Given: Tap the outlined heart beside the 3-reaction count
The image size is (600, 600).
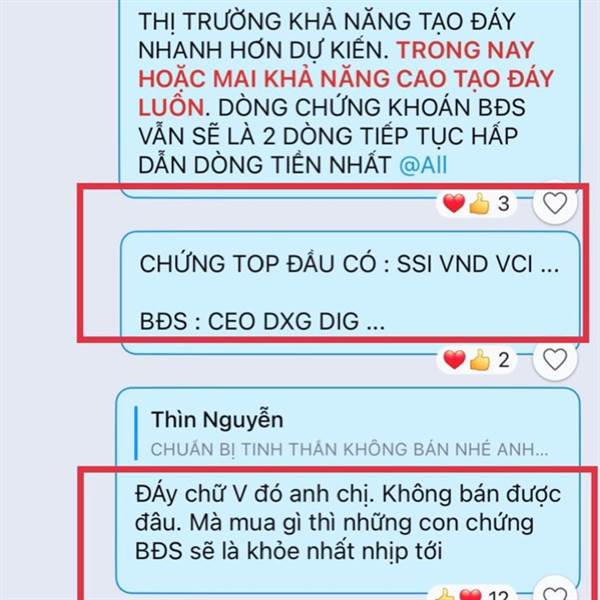Looking at the screenshot, I should (555, 203).
